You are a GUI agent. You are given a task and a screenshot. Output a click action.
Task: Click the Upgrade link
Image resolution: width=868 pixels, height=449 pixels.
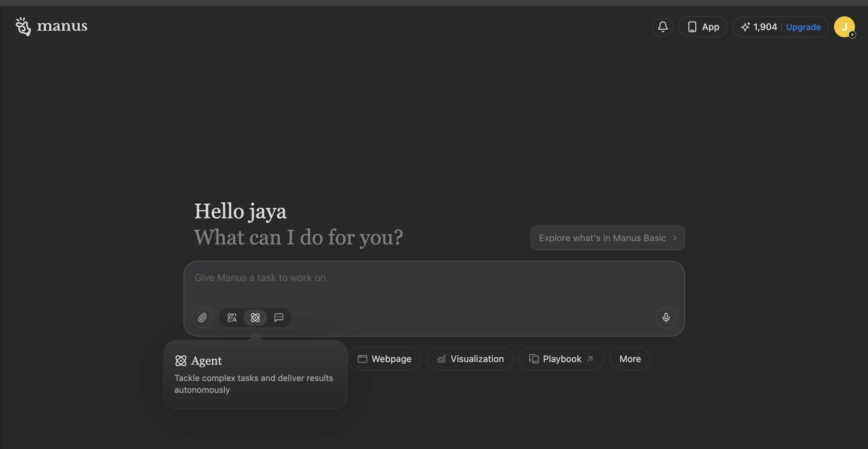pos(803,26)
